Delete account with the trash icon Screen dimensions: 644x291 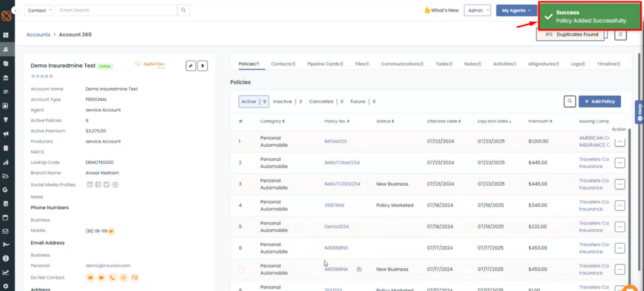pyautogui.click(x=203, y=66)
